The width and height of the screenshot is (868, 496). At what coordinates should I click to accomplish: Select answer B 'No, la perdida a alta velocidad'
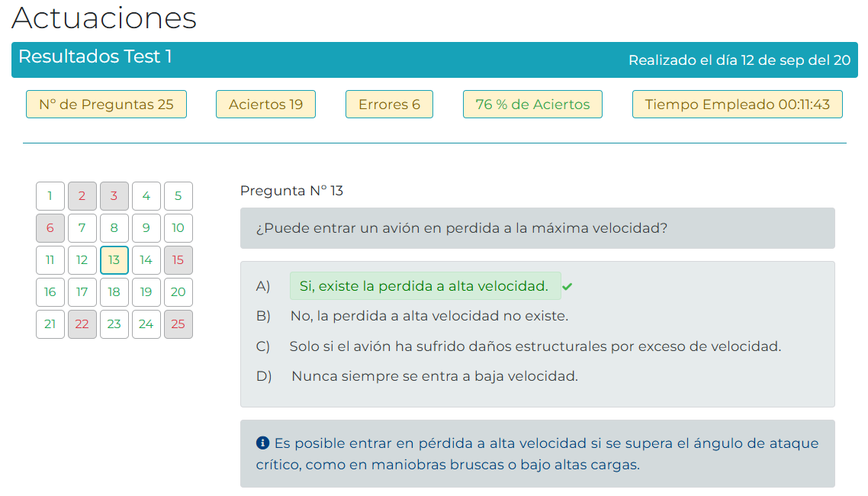429,316
